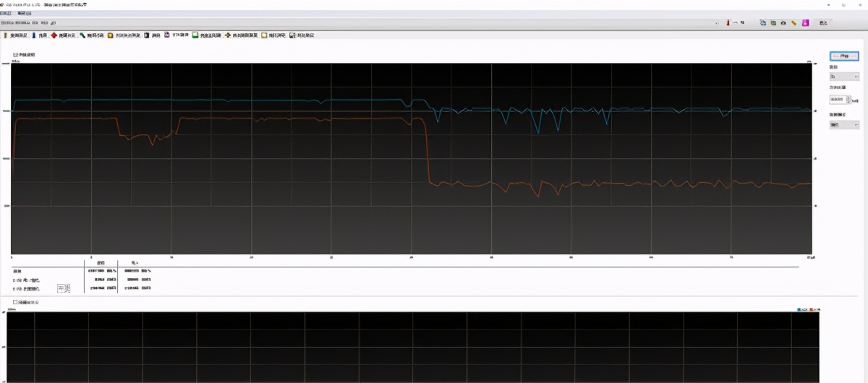Click the Exit button in the top toolbar
This screenshot has width=868, height=383.
click(824, 23)
